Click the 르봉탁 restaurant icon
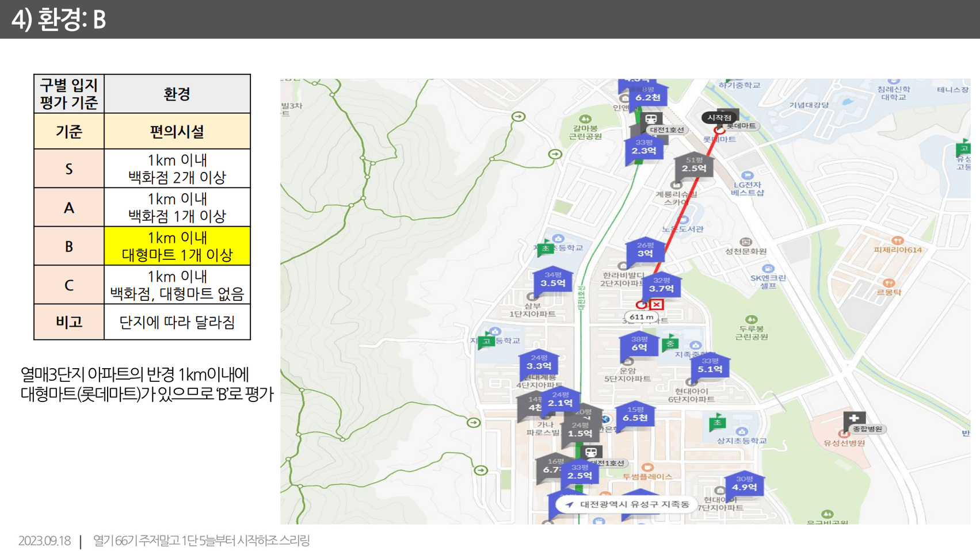980x551 pixels. [889, 283]
